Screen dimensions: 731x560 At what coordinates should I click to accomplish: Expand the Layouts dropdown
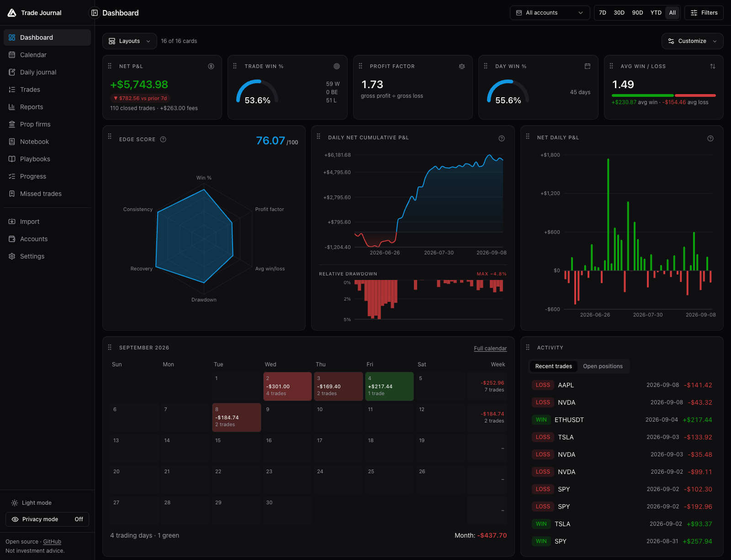point(129,41)
